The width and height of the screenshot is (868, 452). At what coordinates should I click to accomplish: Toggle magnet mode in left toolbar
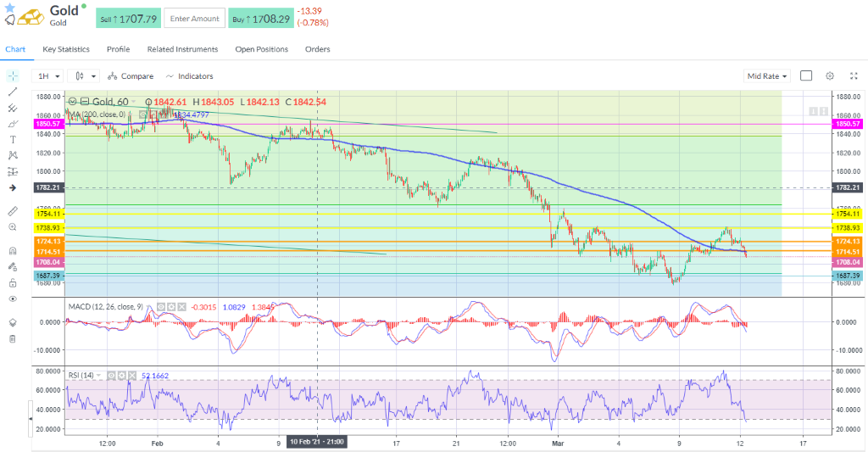click(13, 251)
